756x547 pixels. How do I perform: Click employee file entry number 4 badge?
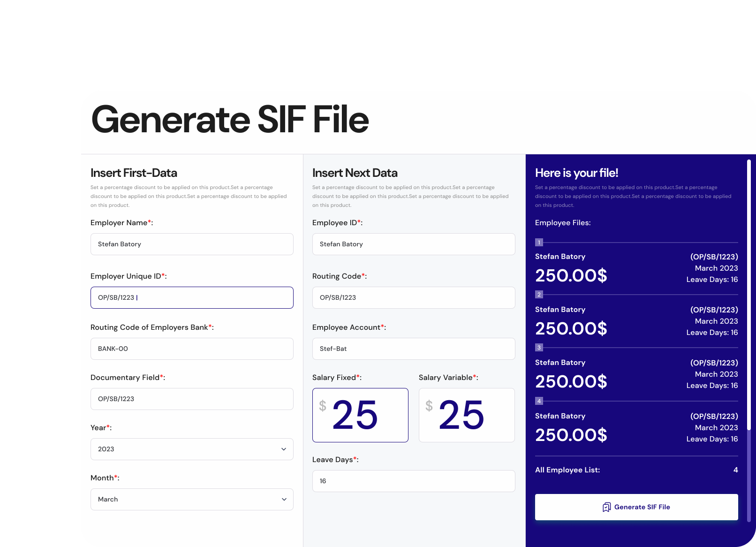pyautogui.click(x=539, y=401)
